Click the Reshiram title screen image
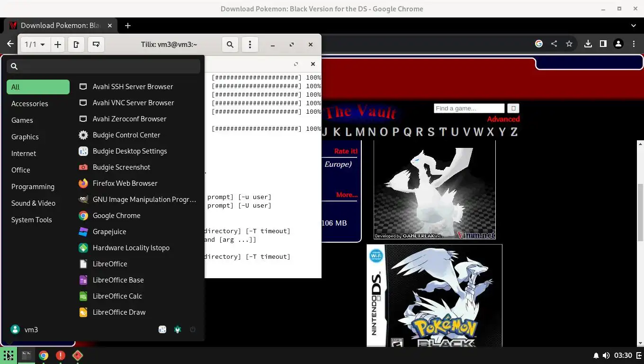 click(x=435, y=190)
